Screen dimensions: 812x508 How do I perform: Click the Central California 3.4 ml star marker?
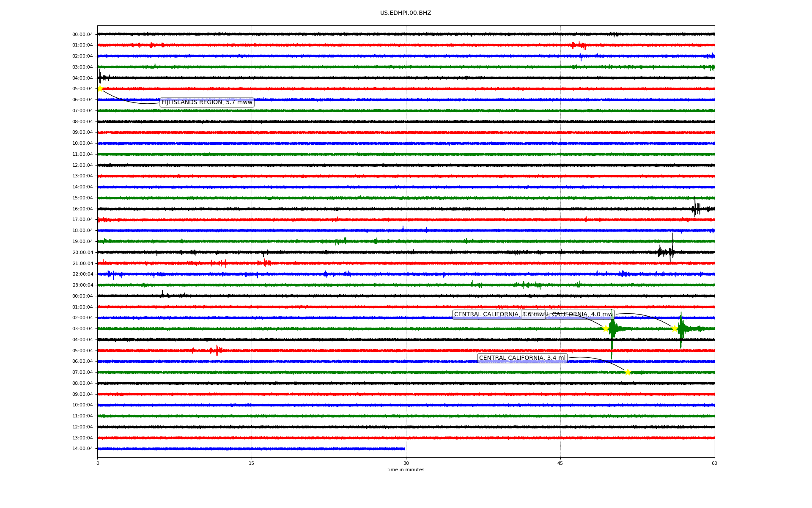628,372
